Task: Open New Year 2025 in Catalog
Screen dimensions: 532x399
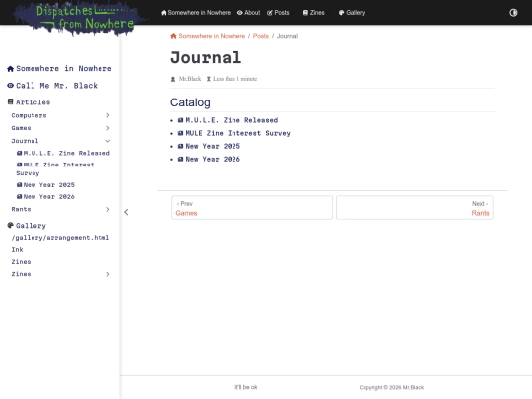Action: pos(213,146)
